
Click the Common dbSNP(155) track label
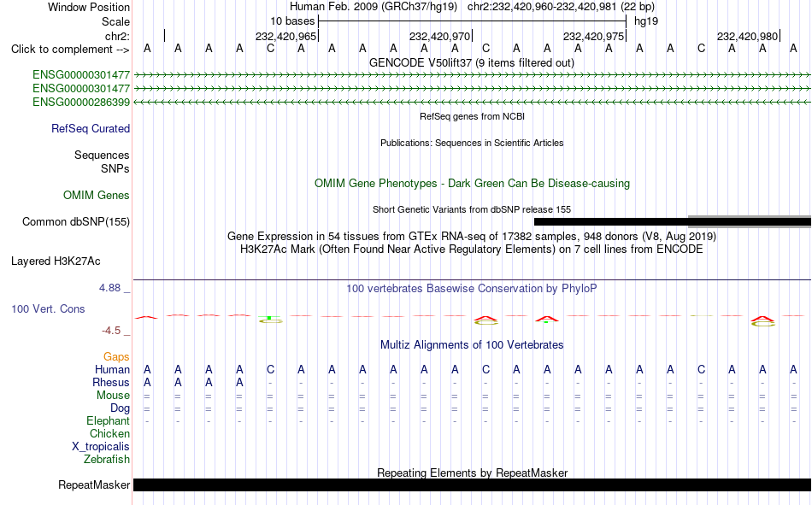(x=76, y=221)
